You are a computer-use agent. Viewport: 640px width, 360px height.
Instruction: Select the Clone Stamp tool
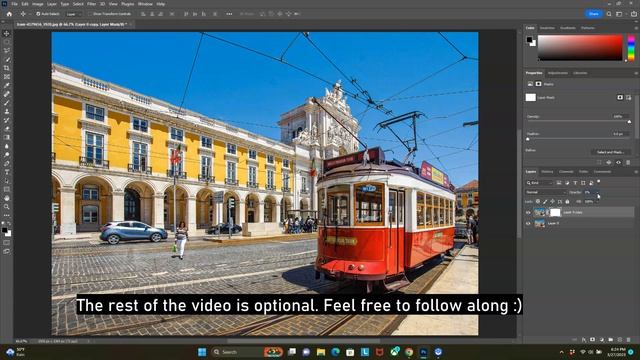pyautogui.click(x=7, y=111)
